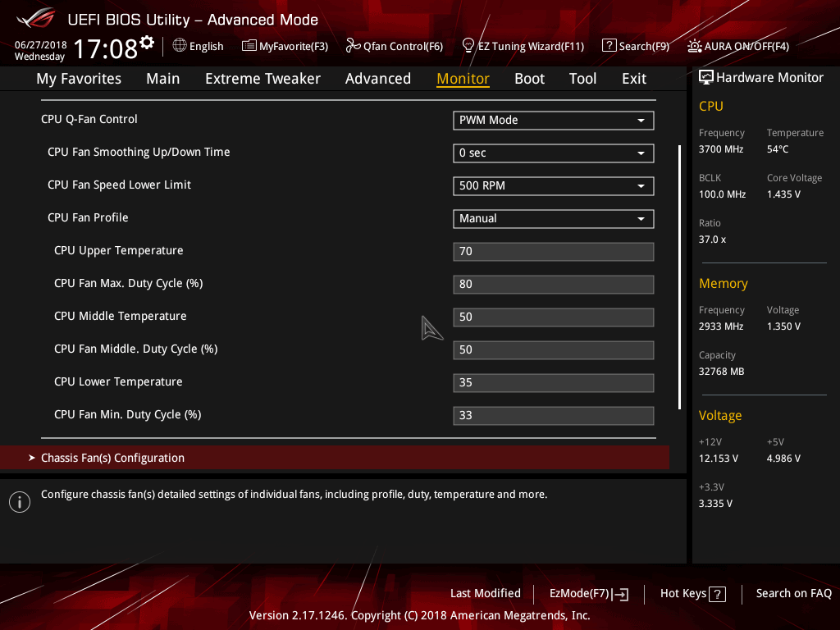
Task: Select the Monitor tab
Action: click(463, 79)
